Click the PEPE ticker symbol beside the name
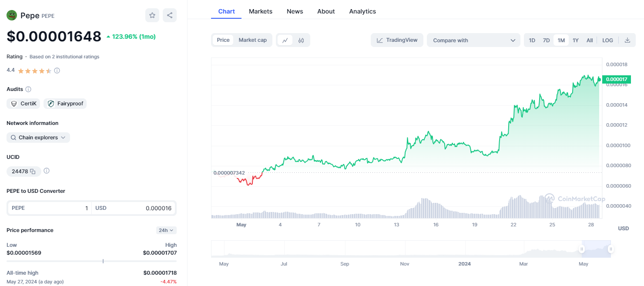 point(48,16)
